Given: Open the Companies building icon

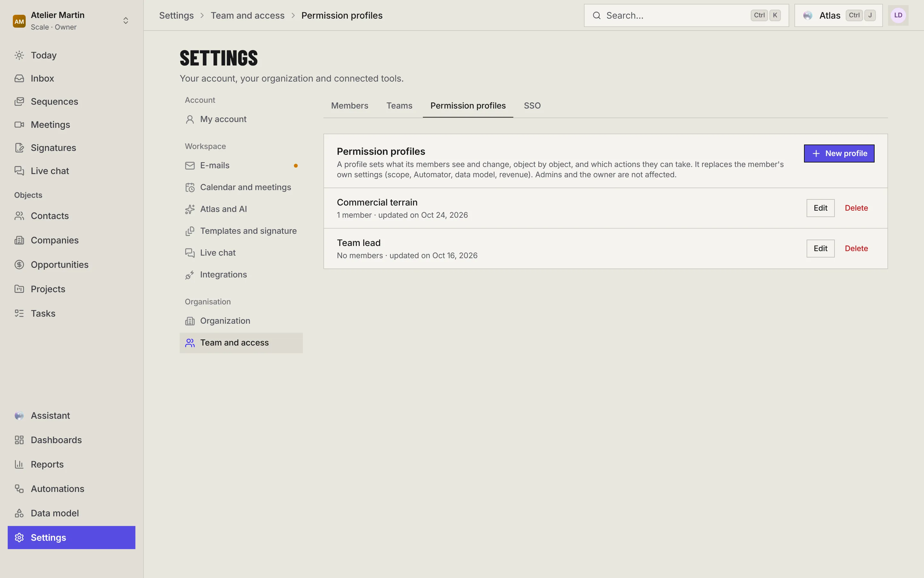Looking at the screenshot, I should pos(19,240).
